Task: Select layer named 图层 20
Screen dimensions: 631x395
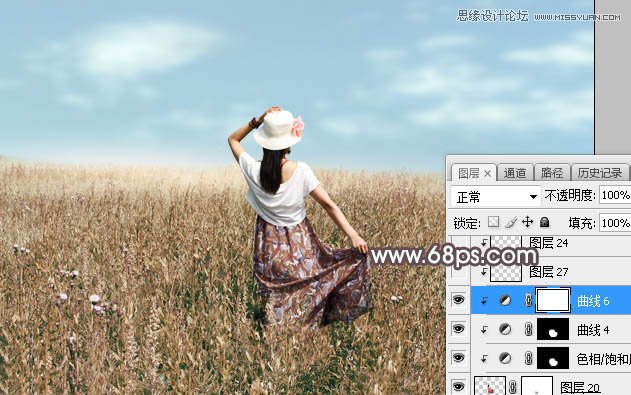Action: 580,388
